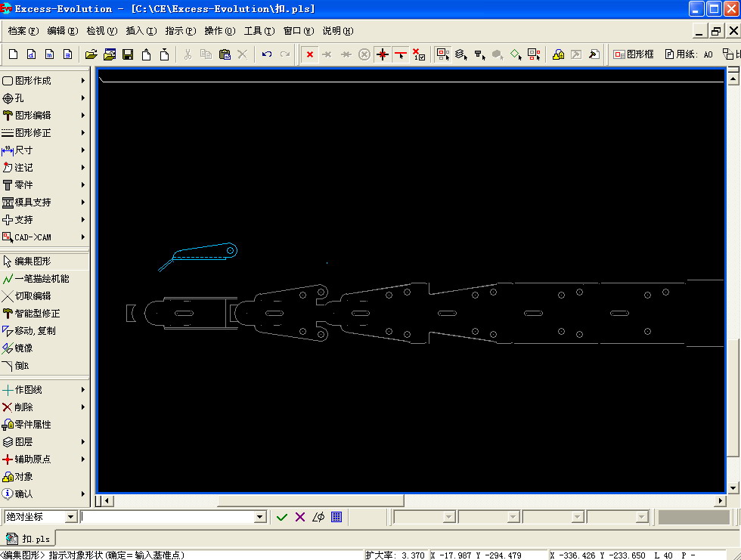741x560 pixels.
Task: Open the 削除 delete item
Action: [45, 407]
